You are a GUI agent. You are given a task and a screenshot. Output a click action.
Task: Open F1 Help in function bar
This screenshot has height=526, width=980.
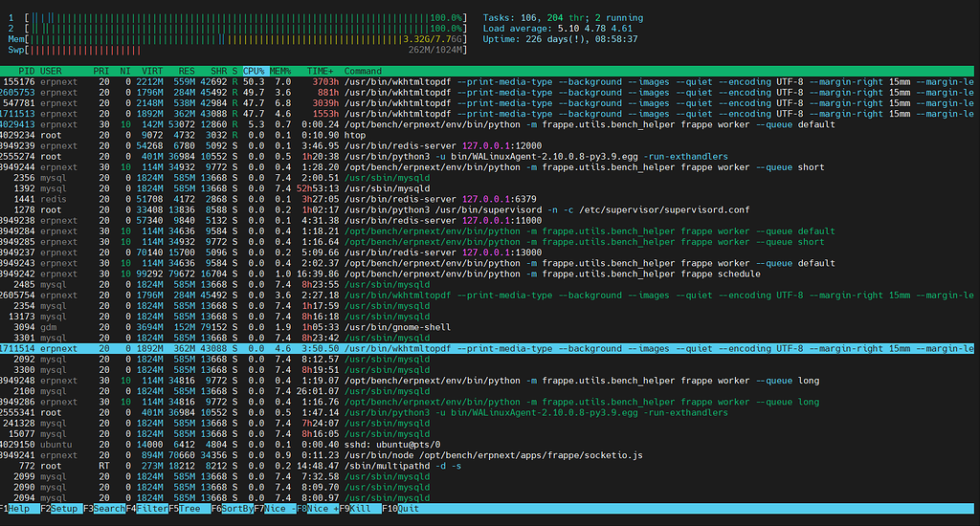click(19, 509)
